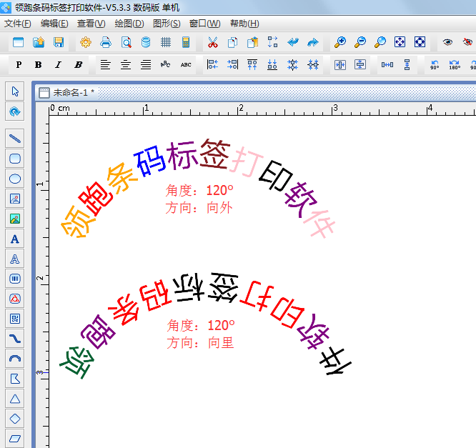Click the save floppy disk button
Image resolution: width=476 pixels, height=448 pixels.
tap(59, 43)
